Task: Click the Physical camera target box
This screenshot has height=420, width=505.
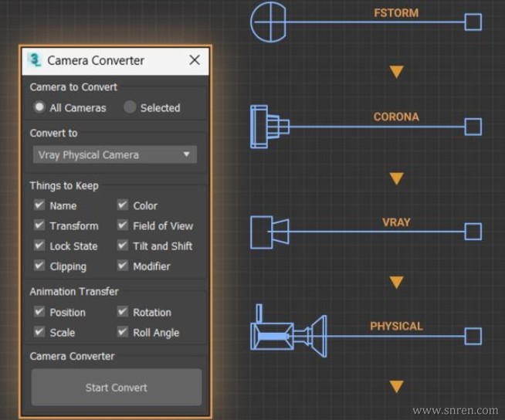Action: 473,337
